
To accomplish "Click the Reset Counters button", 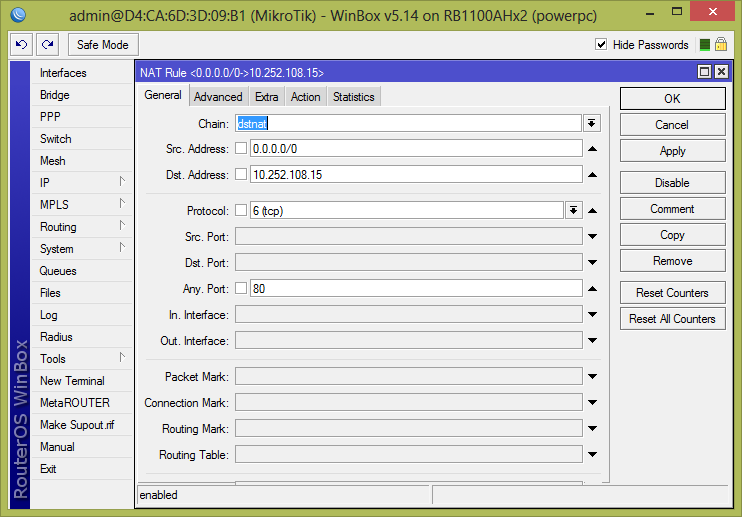I will pyautogui.click(x=672, y=293).
